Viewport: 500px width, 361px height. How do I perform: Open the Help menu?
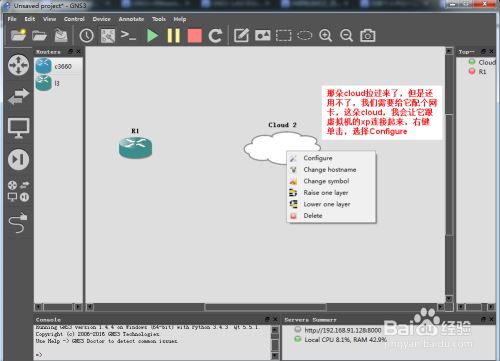point(180,19)
